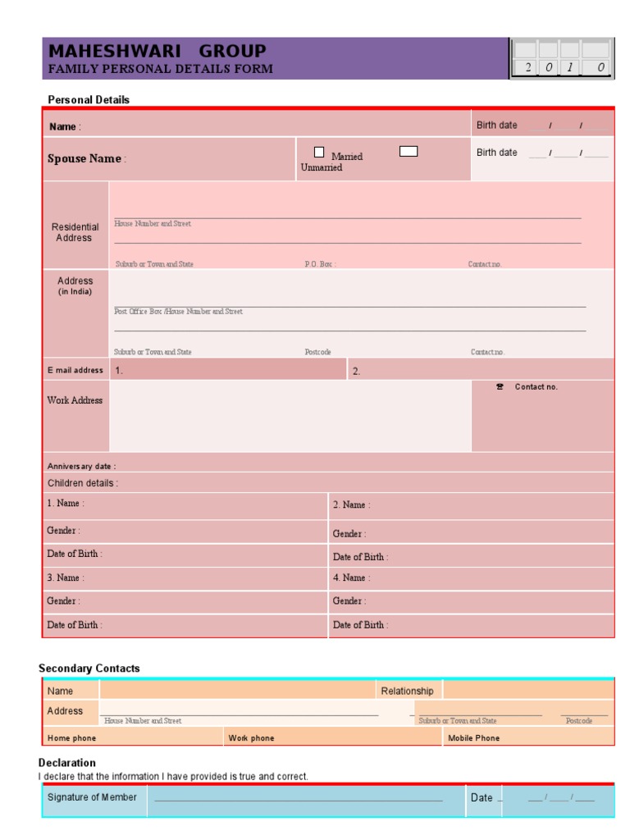
Task: Click the Spouse Name field
Action: (169, 159)
